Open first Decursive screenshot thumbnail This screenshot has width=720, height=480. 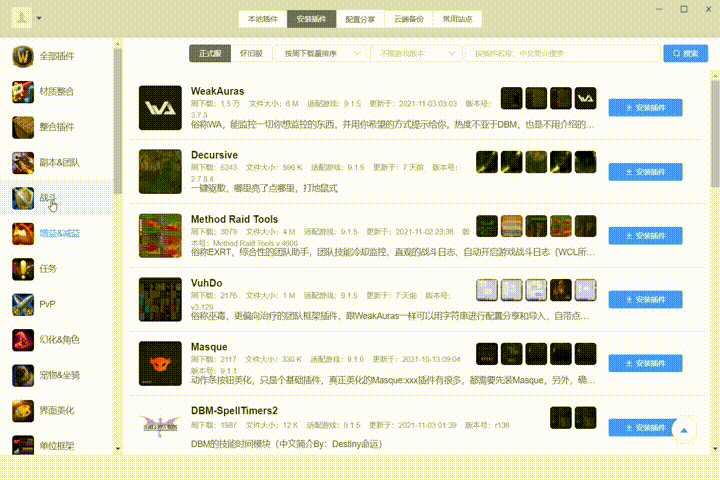(487, 162)
